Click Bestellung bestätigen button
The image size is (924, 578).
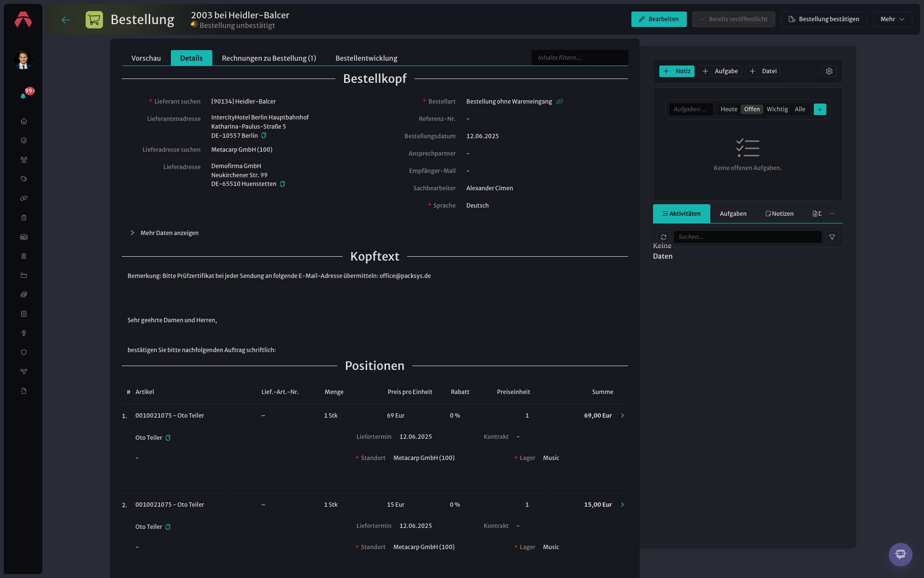tap(824, 19)
